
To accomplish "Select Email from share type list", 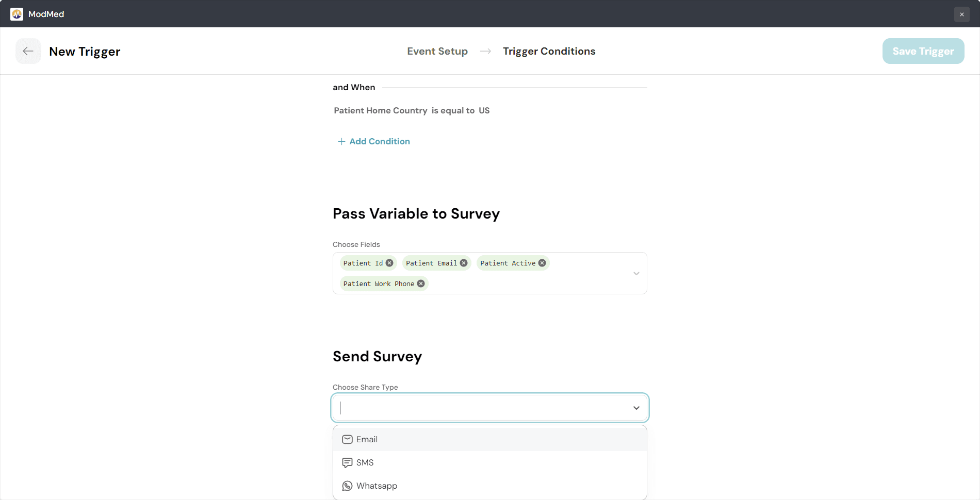I will [x=367, y=439].
